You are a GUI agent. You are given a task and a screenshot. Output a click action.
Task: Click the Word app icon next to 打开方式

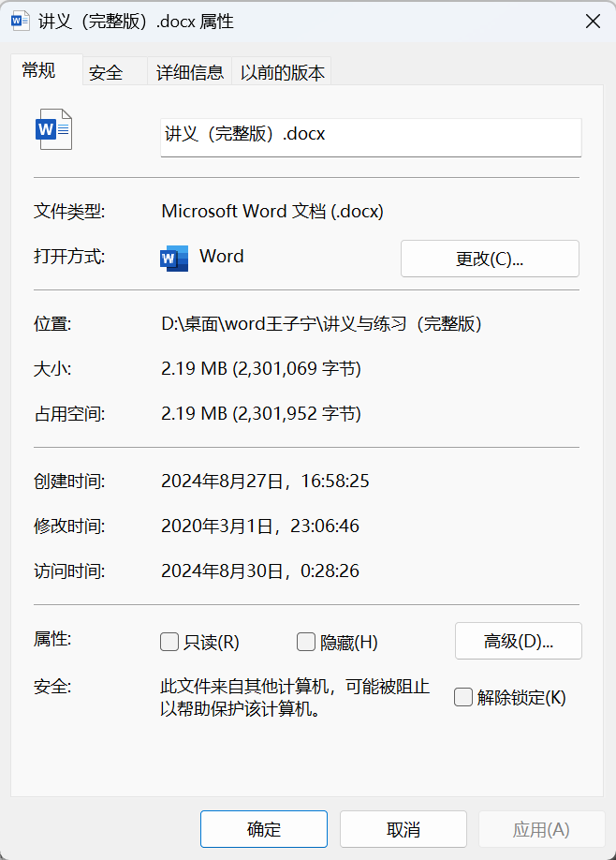[x=174, y=259]
